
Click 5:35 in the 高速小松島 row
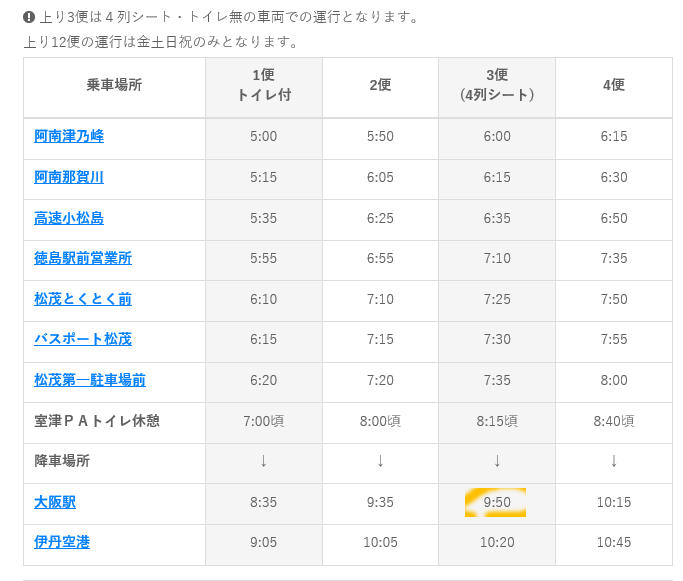coord(264,218)
